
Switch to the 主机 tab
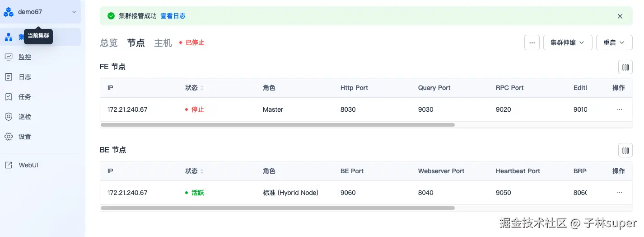(163, 43)
